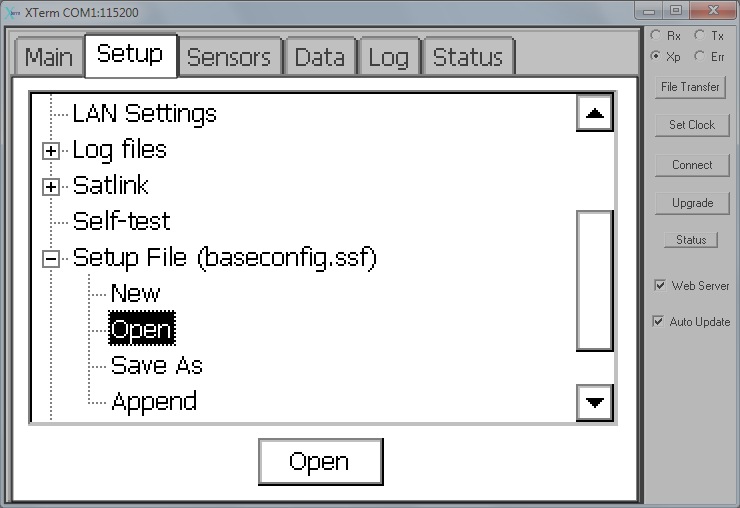The image size is (740, 508).
Task: Switch to the Sensors tab
Action: [x=229, y=57]
